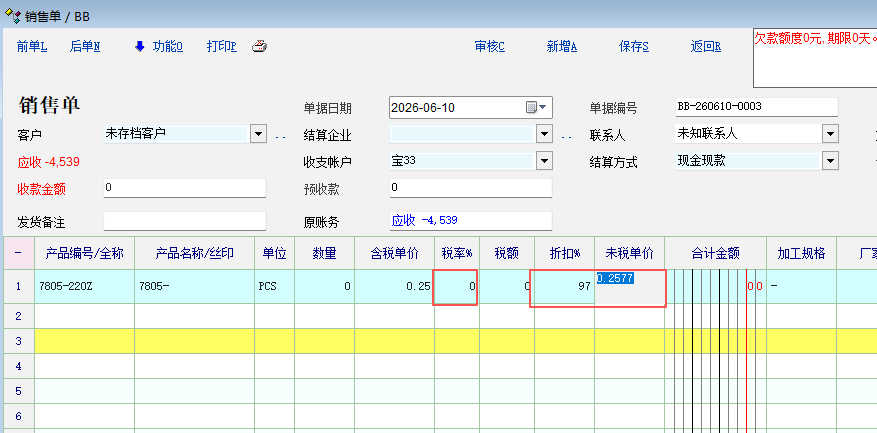Select row header 6
Image resolution: width=877 pixels, height=433 pixels.
pos(18,416)
